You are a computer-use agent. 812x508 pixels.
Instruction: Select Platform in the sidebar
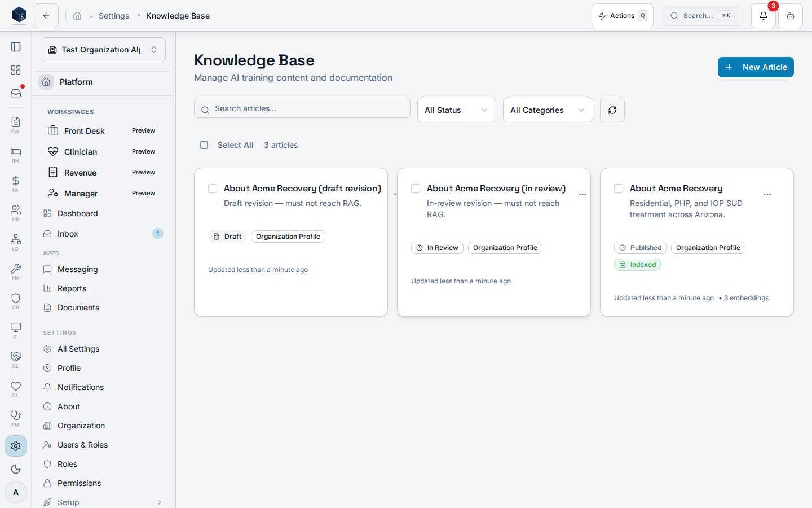[x=103, y=82]
